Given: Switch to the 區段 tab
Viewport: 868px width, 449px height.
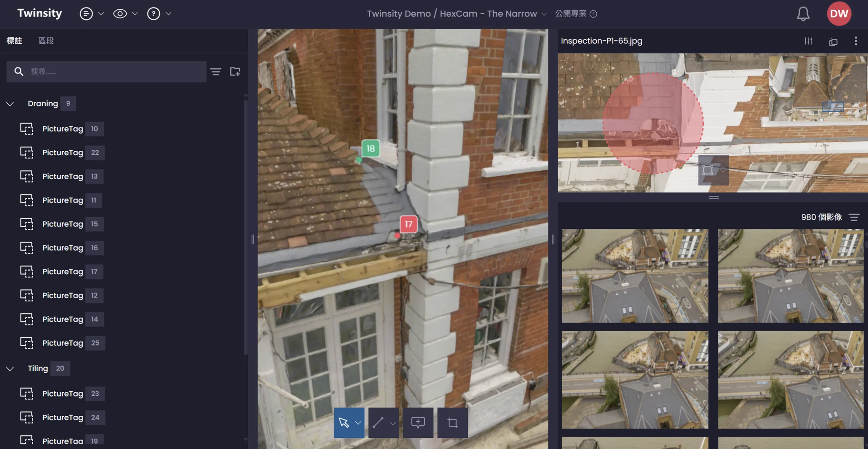Looking at the screenshot, I should [46, 41].
